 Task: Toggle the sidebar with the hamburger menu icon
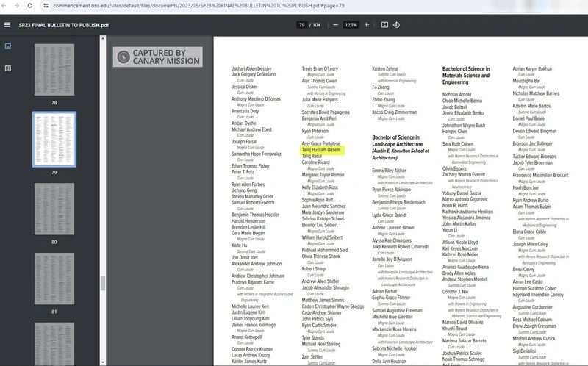pos(7,24)
